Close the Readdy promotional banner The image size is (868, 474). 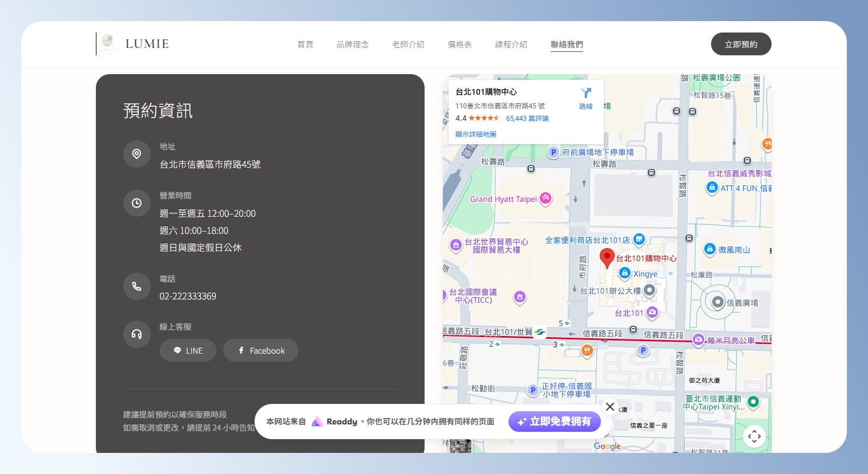pyautogui.click(x=610, y=406)
